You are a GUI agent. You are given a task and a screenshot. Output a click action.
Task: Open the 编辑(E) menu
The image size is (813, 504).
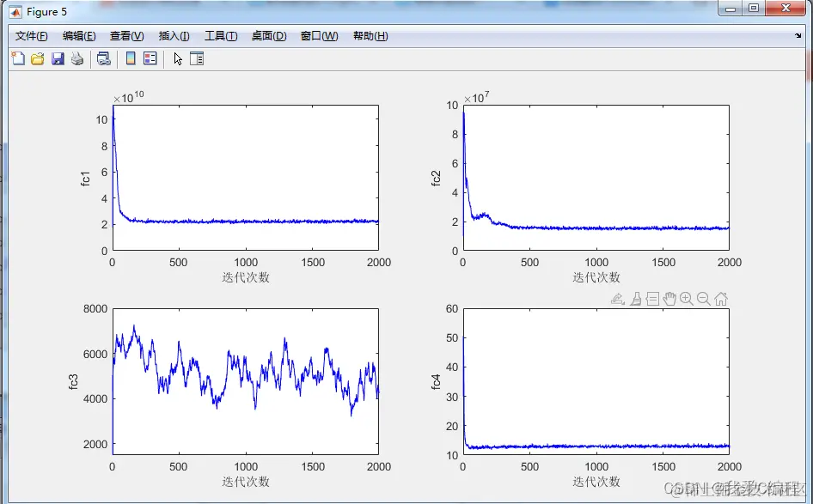pos(79,36)
